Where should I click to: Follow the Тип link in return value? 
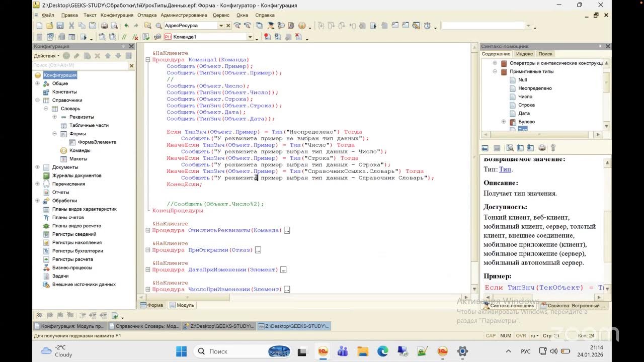click(x=505, y=169)
